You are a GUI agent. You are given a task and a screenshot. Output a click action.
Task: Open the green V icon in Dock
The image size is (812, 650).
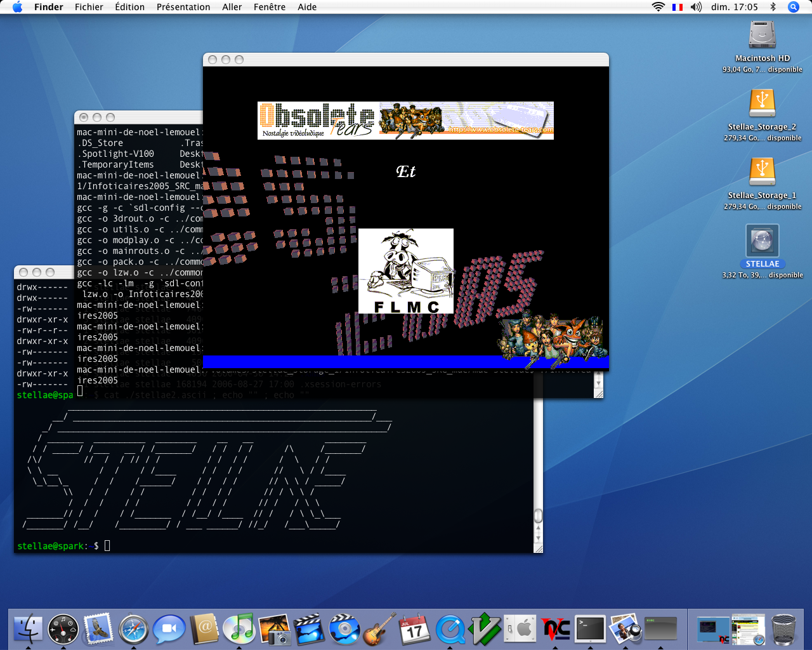pyautogui.click(x=485, y=629)
